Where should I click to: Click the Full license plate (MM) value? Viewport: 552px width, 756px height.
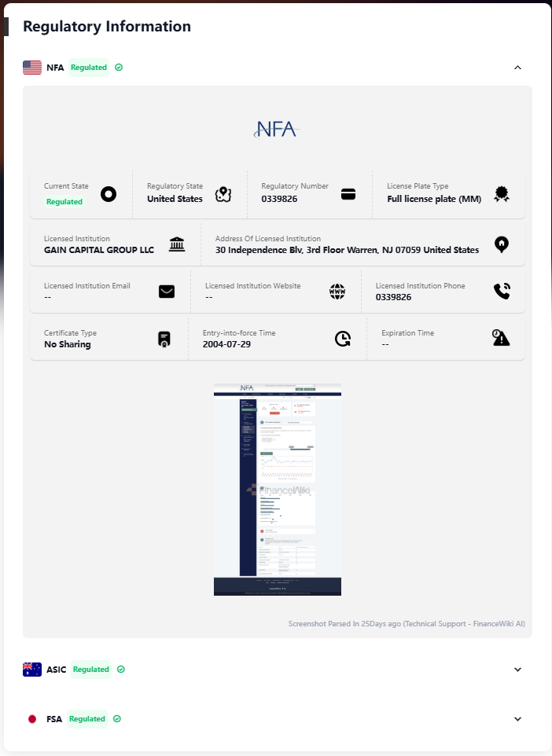434,199
